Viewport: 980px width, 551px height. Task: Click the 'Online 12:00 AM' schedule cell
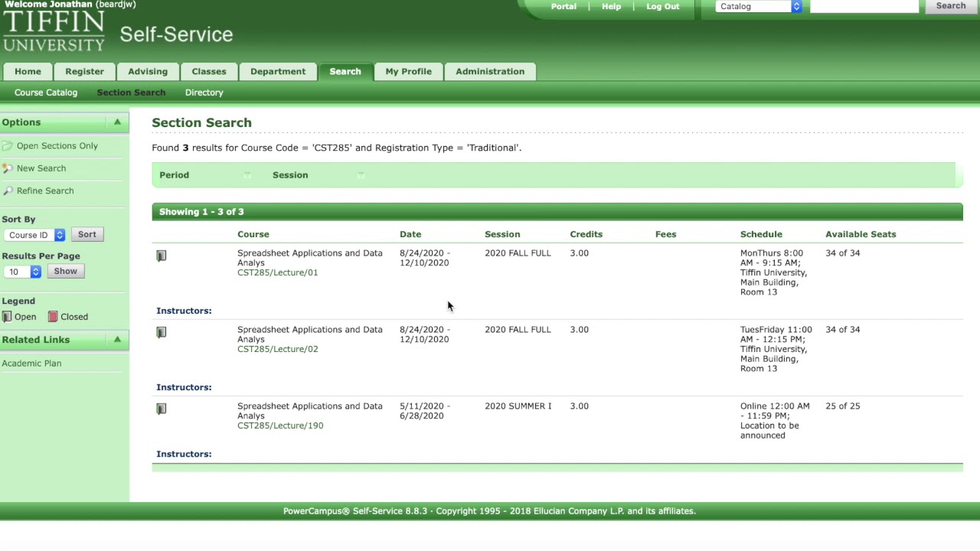(775, 421)
